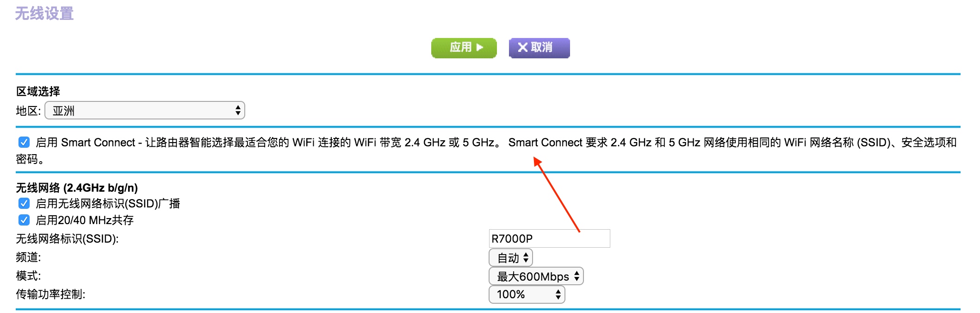Click the 取消 cancel button
Screen dimensions: 980x313
click(x=539, y=47)
